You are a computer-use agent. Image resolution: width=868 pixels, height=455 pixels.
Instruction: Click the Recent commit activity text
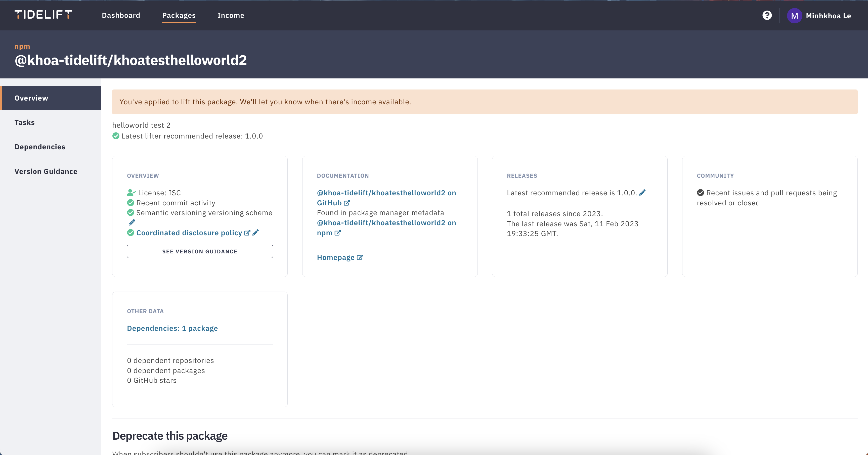[176, 203]
